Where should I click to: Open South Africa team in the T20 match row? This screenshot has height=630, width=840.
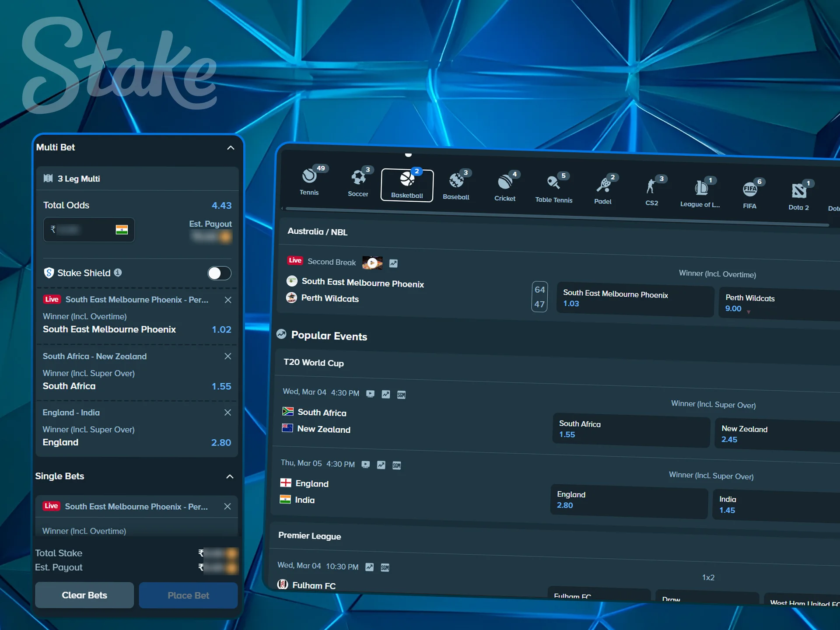[x=322, y=413]
